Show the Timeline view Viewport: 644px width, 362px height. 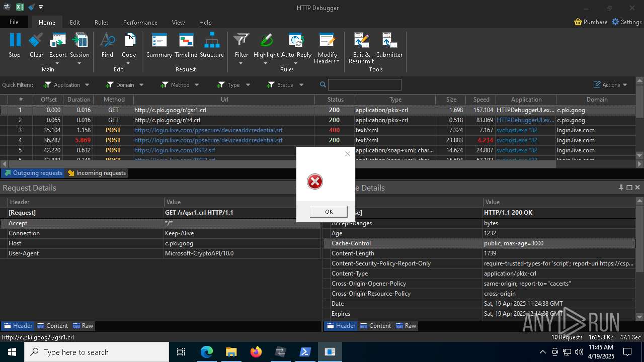coord(186,46)
